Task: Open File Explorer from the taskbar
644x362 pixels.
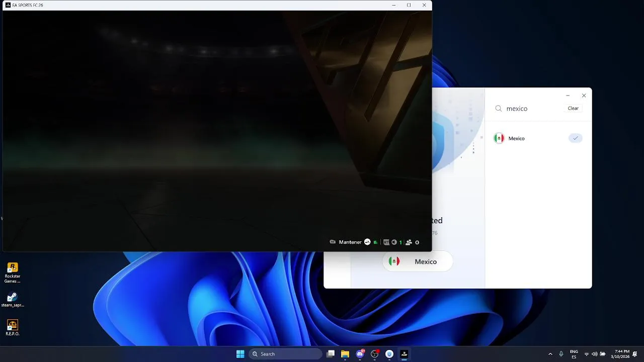Action: [345, 354]
